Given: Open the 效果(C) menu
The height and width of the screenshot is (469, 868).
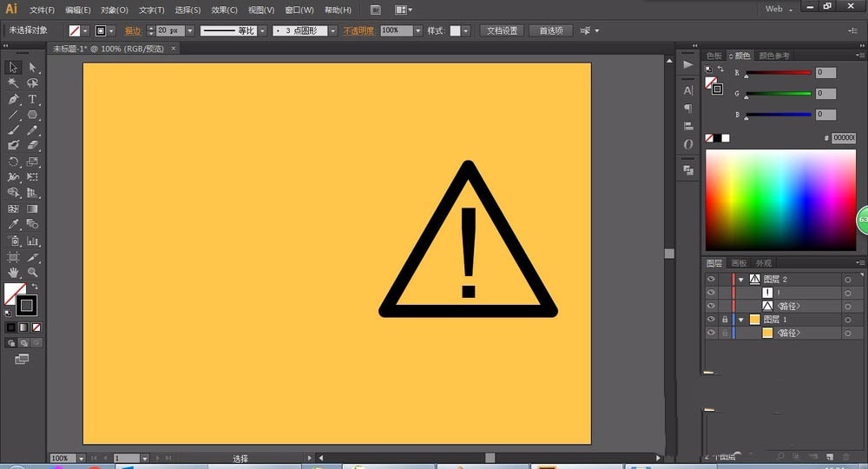Looking at the screenshot, I should pyautogui.click(x=224, y=10).
